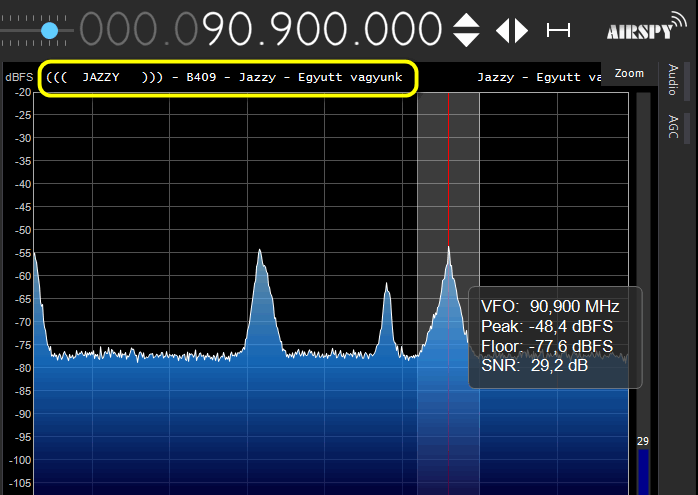698x495 pixels.
Task: Click the dBFS axis label
Action: tap(19, 77)
